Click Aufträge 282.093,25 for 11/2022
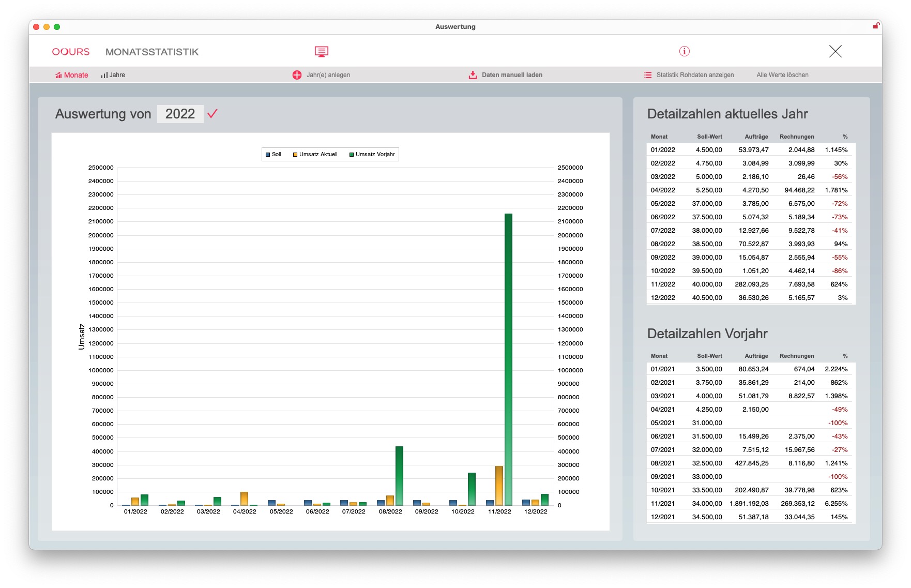 pyautogui.click(x=752, y=284)
